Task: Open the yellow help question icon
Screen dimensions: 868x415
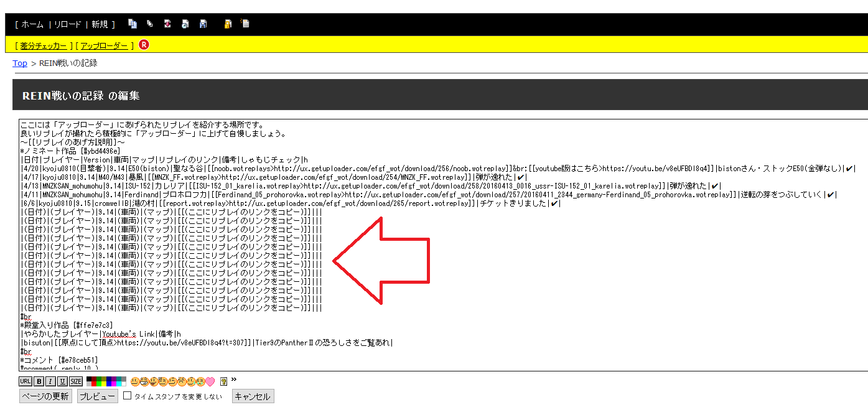Action: [x=223, y=381]
